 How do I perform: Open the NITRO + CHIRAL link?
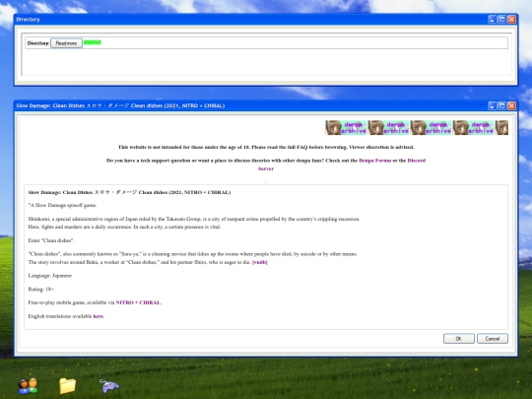coord(139,302)
